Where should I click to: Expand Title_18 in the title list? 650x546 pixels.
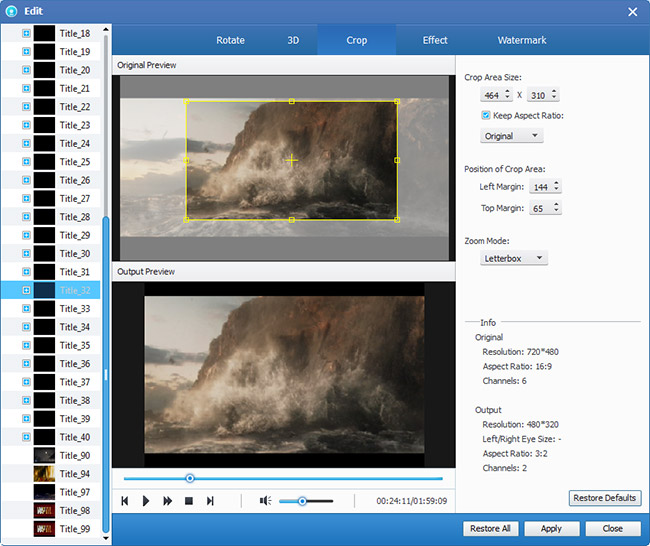26,33
